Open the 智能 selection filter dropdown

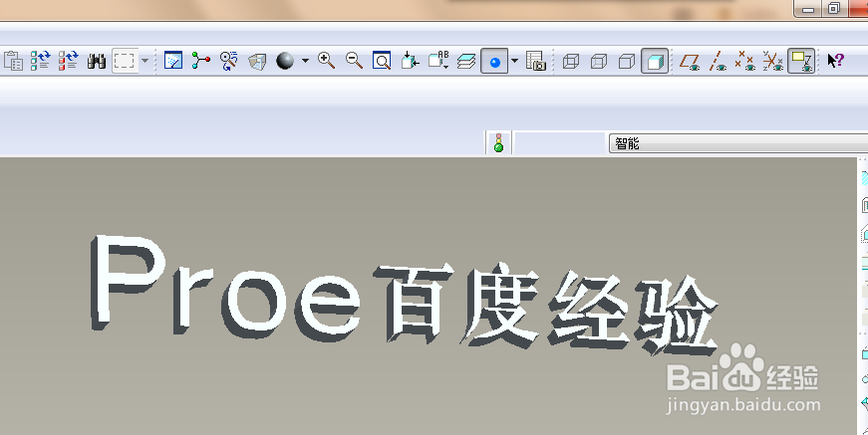[x=737, y=143]
